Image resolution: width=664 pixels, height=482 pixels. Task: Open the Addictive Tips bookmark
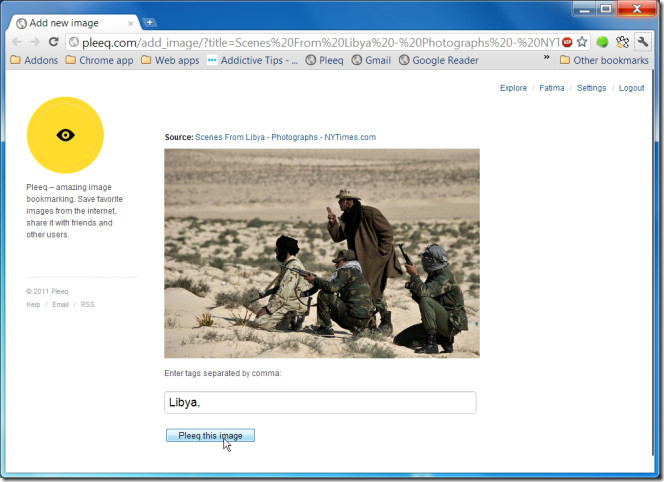click(x=252, y=60)
